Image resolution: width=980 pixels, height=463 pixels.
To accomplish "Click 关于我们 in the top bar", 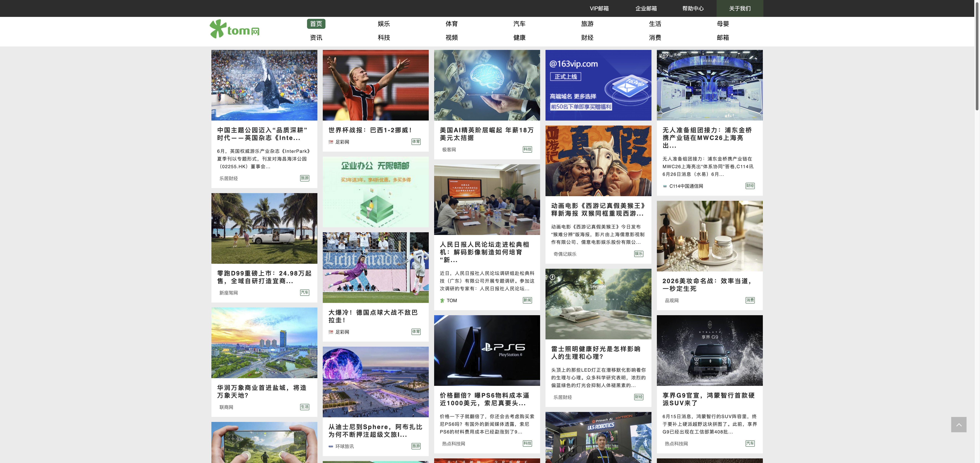I will [740, 8].
